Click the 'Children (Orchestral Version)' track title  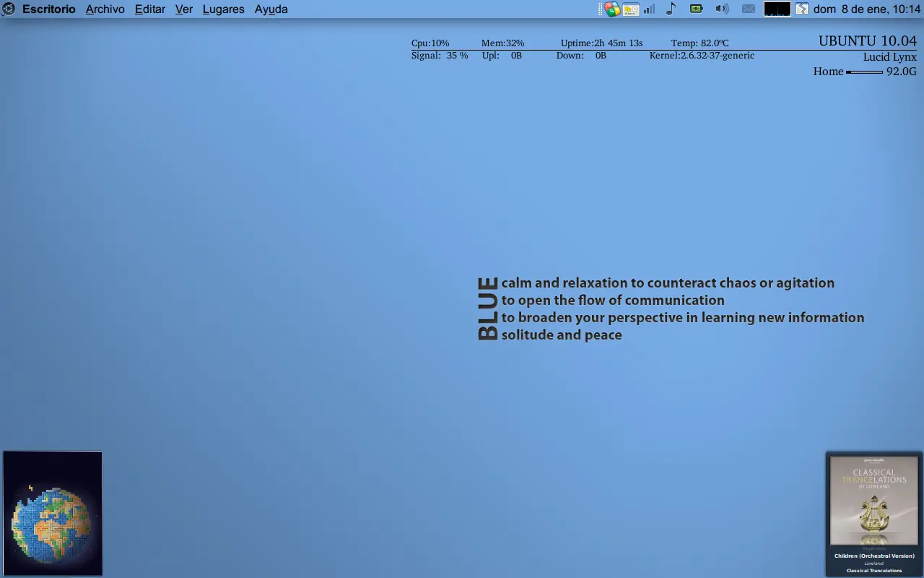[874, 556]
